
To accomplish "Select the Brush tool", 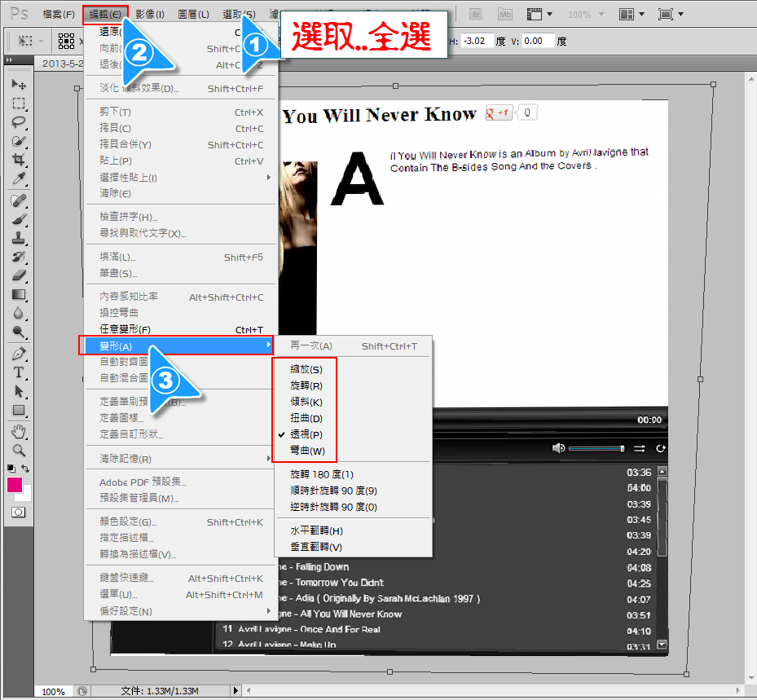I will click(x=19, y=219).
